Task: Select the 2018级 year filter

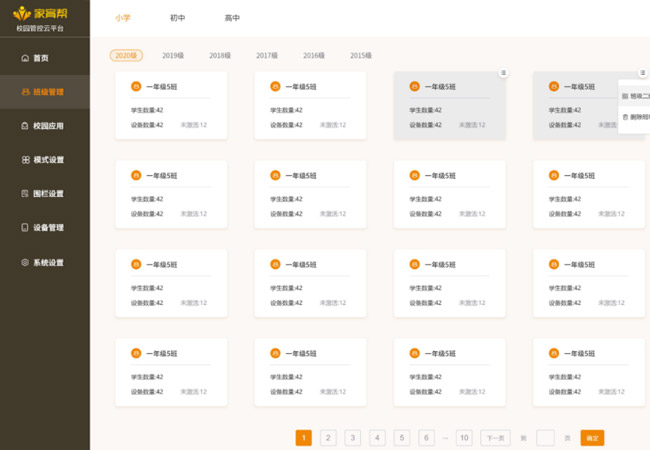Action: (220, 56)
